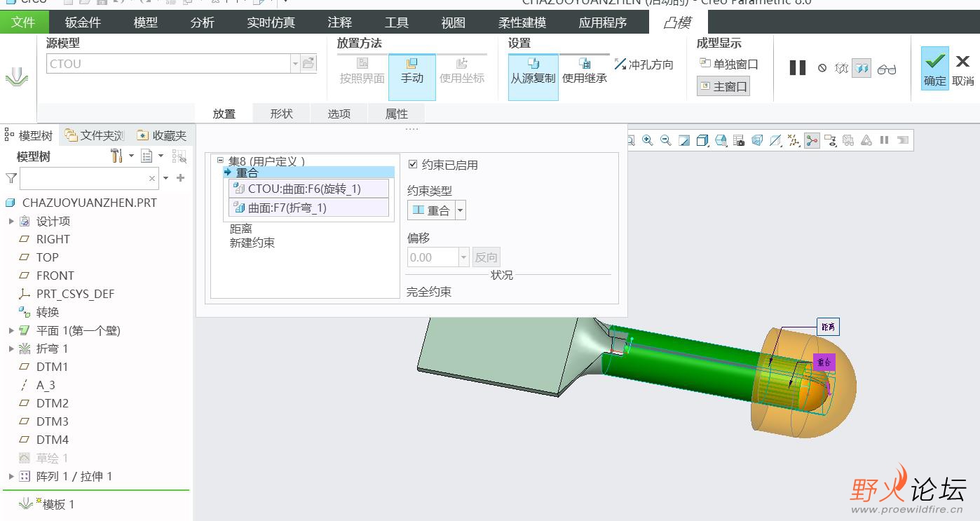Click the zoom in magnifier icon

[x=648, y=140]
